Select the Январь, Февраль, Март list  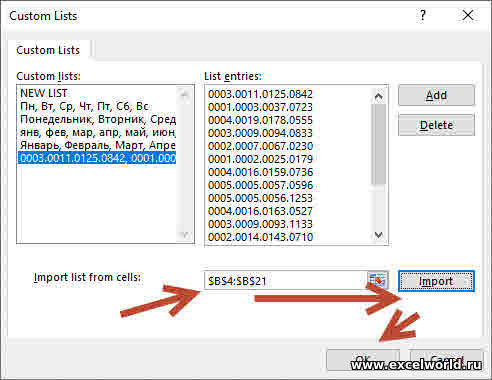[x=97, y=145]
